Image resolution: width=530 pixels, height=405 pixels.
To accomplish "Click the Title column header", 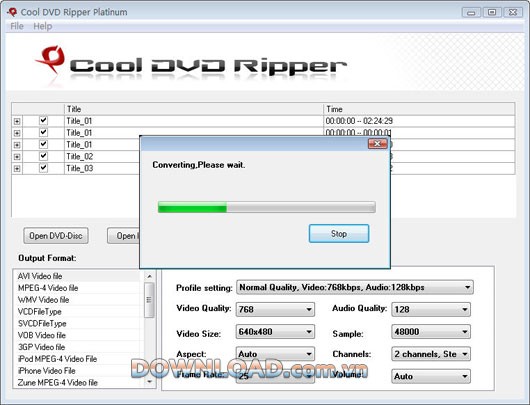I will click(x=194, y=109).
